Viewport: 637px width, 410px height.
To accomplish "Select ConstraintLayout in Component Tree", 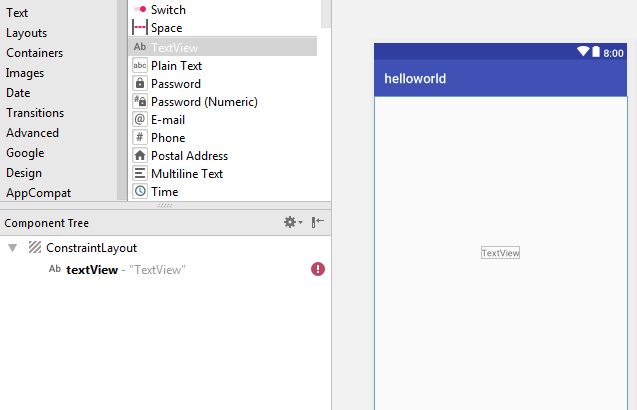I will [x=91, y=248].
